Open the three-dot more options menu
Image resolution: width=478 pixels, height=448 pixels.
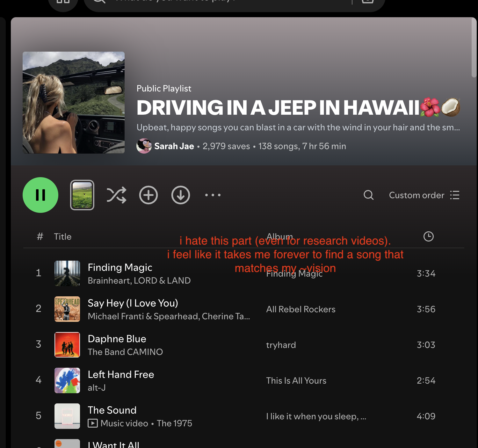pos(213,195)
